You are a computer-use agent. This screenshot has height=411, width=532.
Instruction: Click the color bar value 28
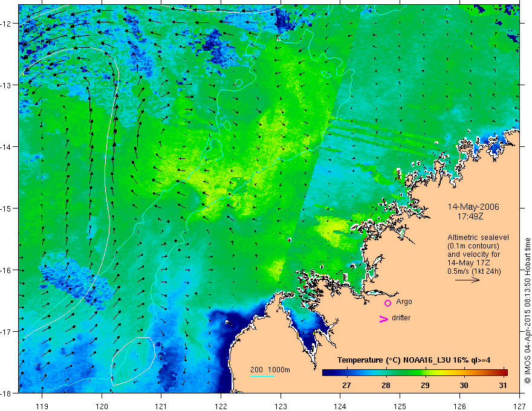tap(386, 385)
